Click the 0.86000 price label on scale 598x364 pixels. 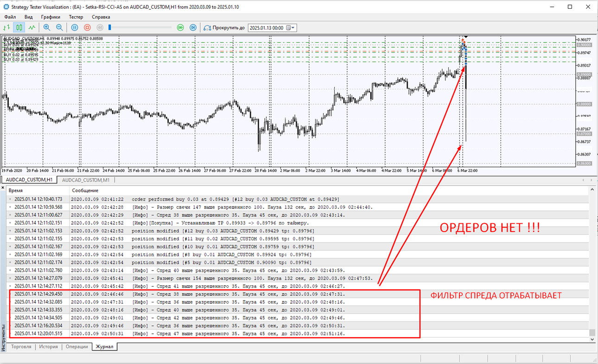[x=584, y=163]
